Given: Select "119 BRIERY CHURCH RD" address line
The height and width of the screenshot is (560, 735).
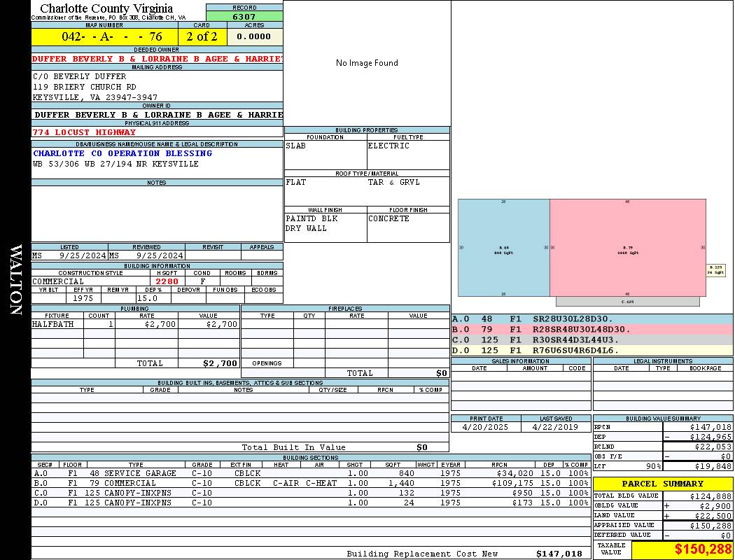Looking at the screenshot, I should (85, 87).
